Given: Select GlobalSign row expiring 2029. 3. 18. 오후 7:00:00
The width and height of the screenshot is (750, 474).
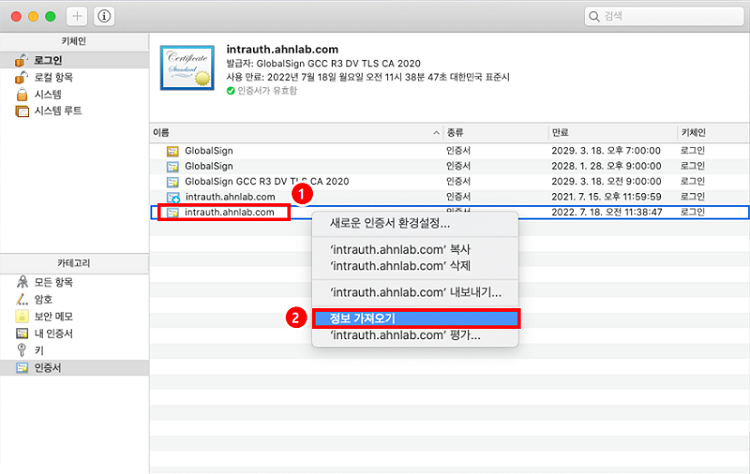Looking at the screenshot, I should [450, 151].
